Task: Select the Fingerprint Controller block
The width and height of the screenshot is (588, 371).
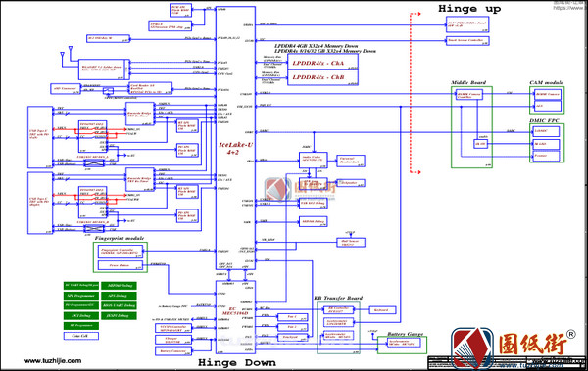Action: (121, 252)
